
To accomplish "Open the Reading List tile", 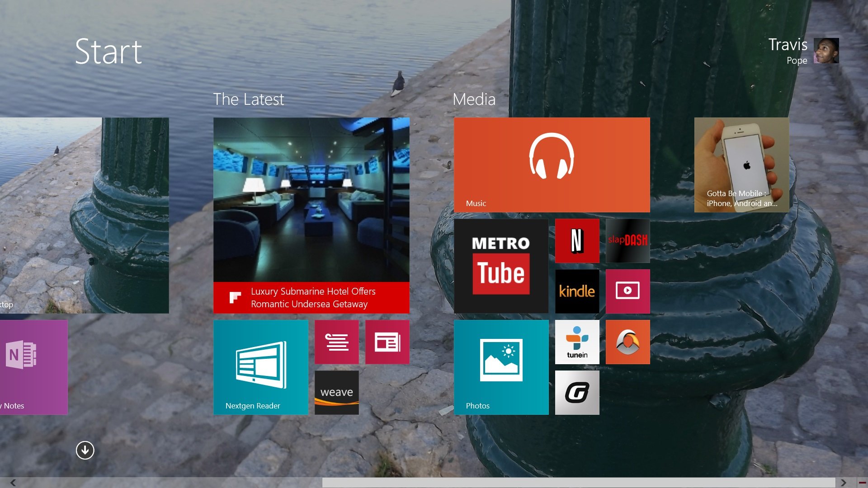I will click(x=337, y=342).
